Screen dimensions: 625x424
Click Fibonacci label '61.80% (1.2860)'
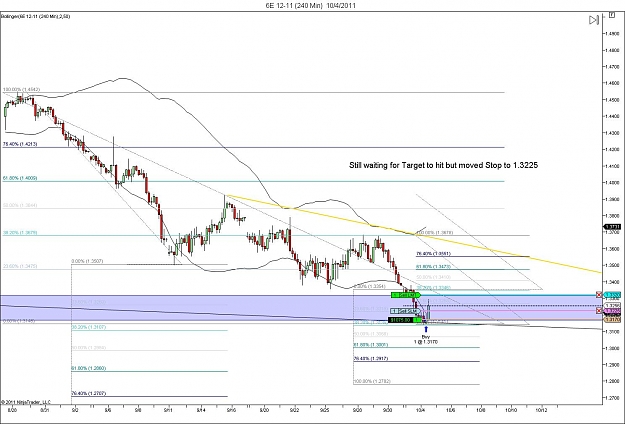(x=88, y=368)
